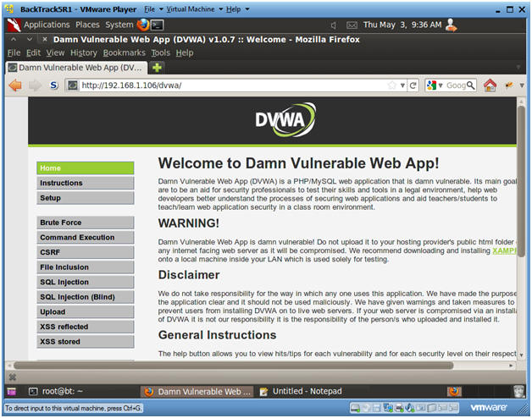Click the window roll-down arrow

pos(30,39)
